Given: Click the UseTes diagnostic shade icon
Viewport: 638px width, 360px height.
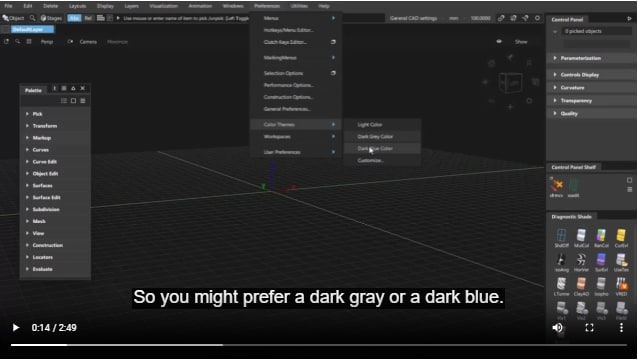Looking at the screenshot, I should 621,259.
